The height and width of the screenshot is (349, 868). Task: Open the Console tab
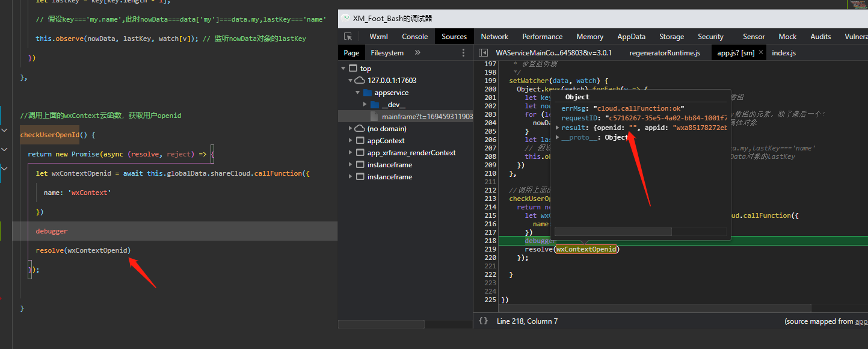[415, 37]
